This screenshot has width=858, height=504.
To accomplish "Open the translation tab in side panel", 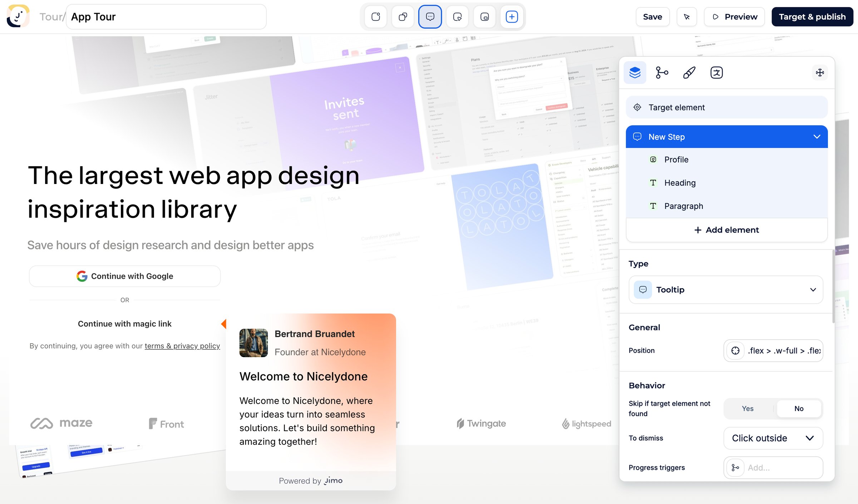I will tap(716, 73).
